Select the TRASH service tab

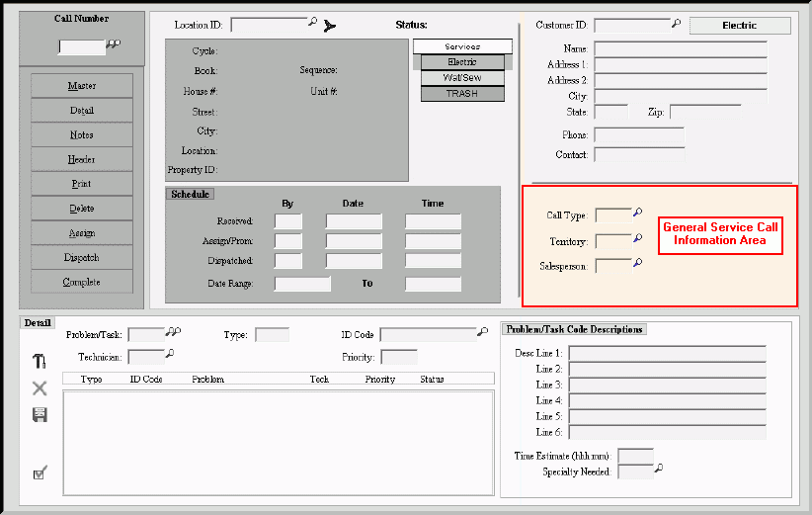(462, 93)
